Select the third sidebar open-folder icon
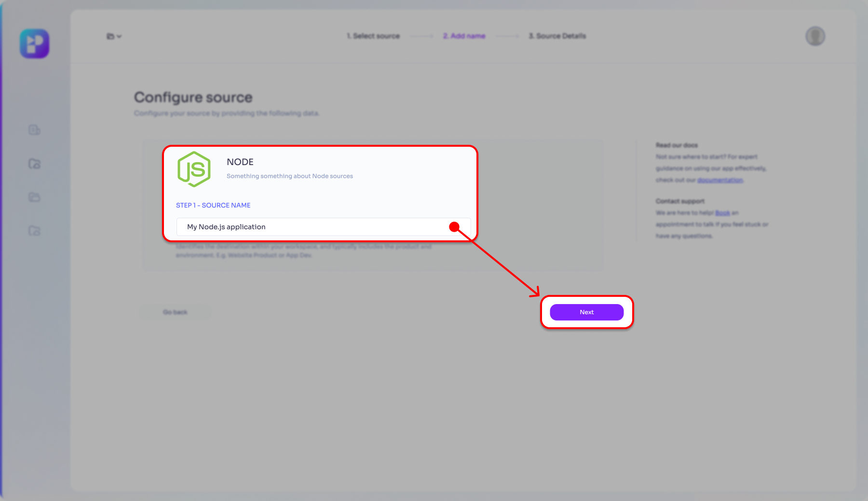Viewport: 868px width, 501px height. [x=34, y=197]
